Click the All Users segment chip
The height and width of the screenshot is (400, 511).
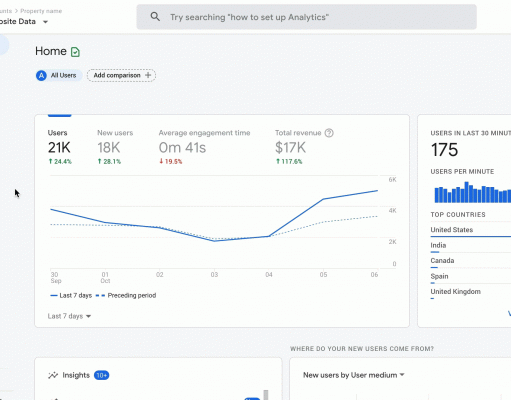59,76
